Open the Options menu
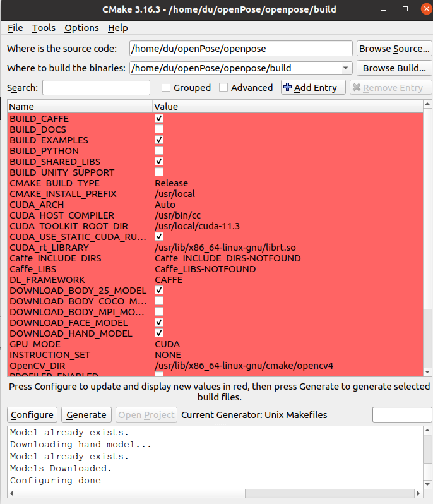The image size is (433, 504). (81, 28)
